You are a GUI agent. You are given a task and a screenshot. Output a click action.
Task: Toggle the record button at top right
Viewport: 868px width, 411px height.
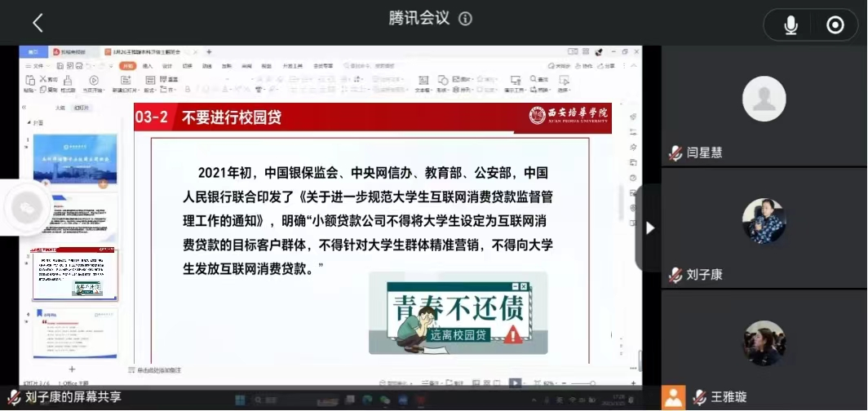tap(835, 25)
